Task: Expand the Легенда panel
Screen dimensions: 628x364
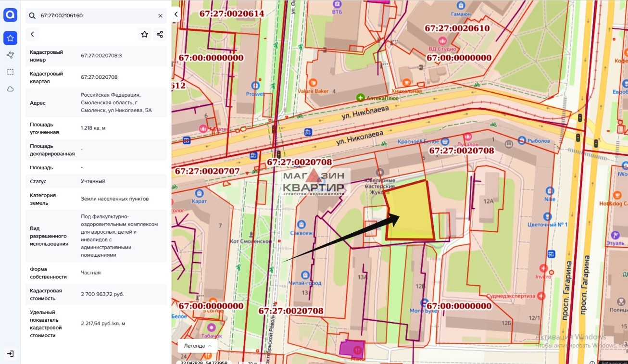Action: coord(198,346)
